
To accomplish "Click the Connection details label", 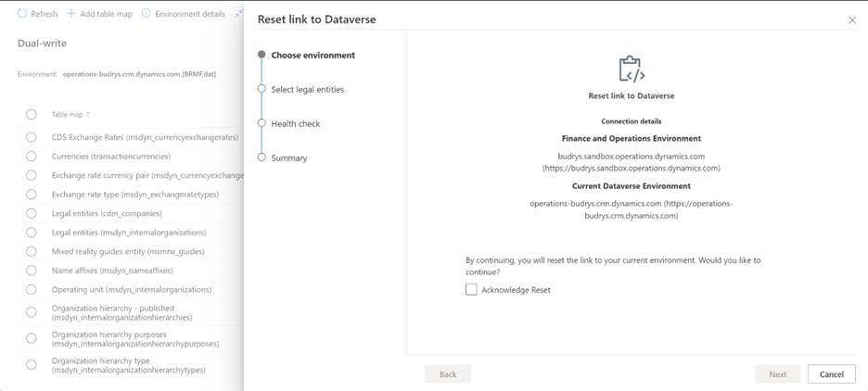I will pyautogui.click(x=632, y=121).
